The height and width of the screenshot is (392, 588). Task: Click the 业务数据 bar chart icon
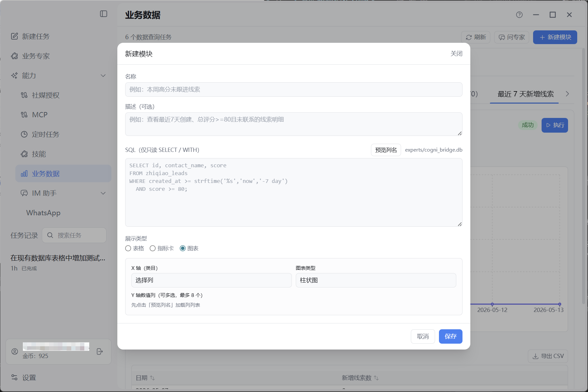pyautogui.click(x=24, y=173)
